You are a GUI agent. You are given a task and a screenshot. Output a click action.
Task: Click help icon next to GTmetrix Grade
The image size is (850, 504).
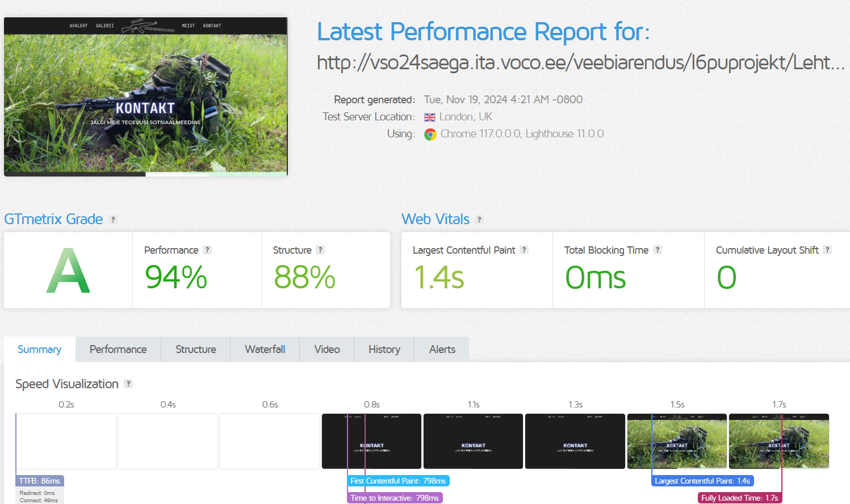pyautogui.click(x=113, y=220)
